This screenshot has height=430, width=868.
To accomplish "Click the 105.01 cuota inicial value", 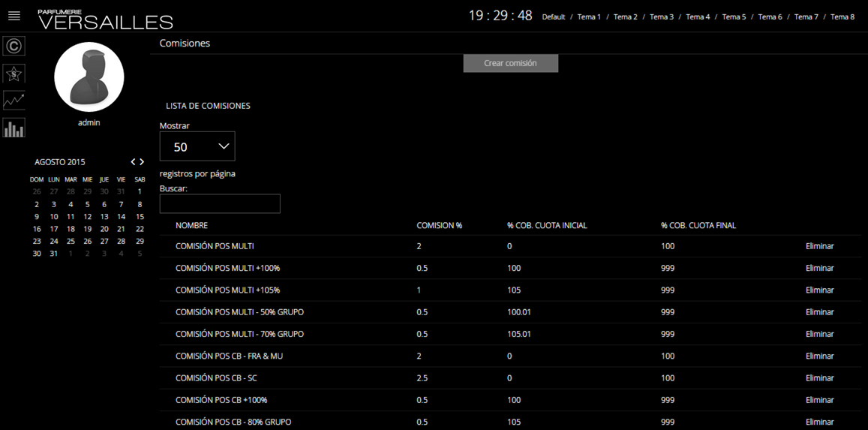I will pyautogui.click(x=518, y=334).
